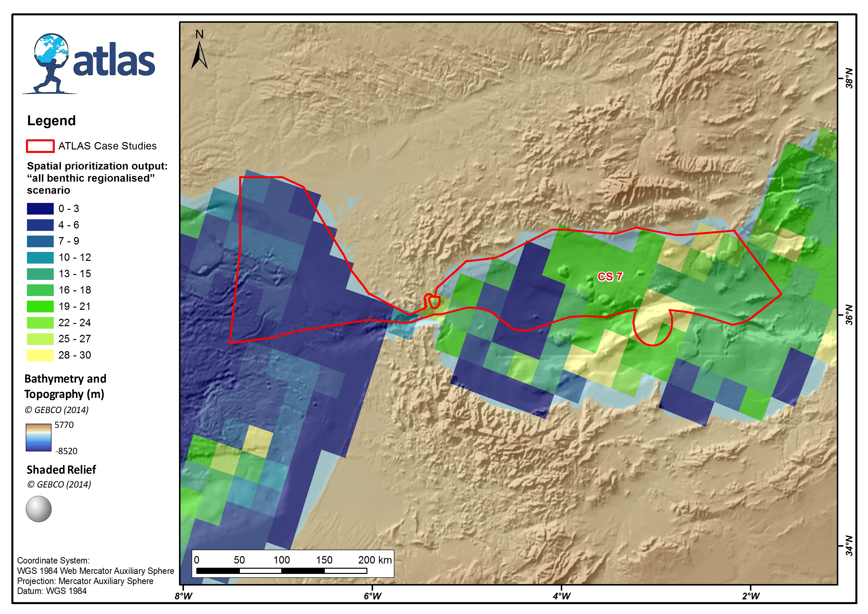Click the 'Datum: WGS 1984' text
Screen dimensions: 868x614
coord(52,591)
